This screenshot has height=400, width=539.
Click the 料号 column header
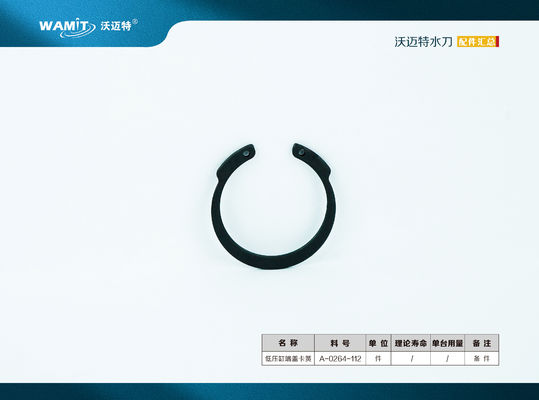[x=340, y=343]
